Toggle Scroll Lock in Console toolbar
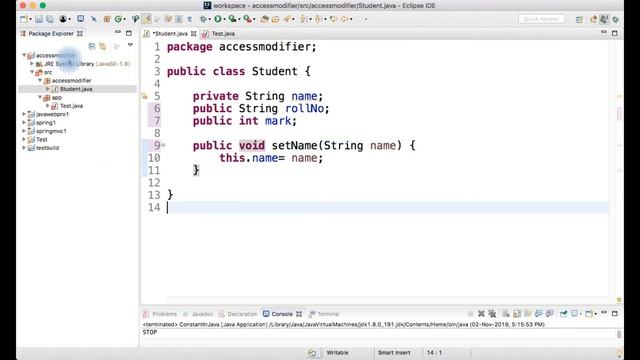Screen dimensions: 640x360 (517, 313)
